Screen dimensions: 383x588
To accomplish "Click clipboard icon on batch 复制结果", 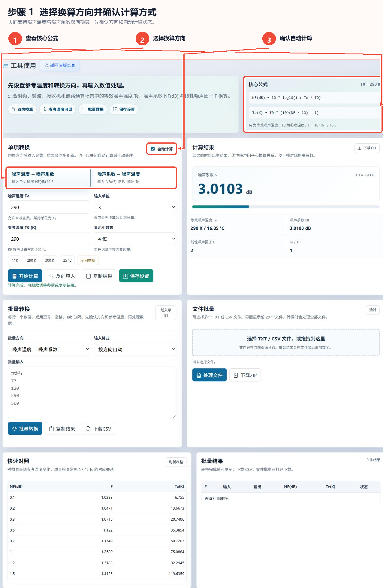I will (x=51, y=429).
